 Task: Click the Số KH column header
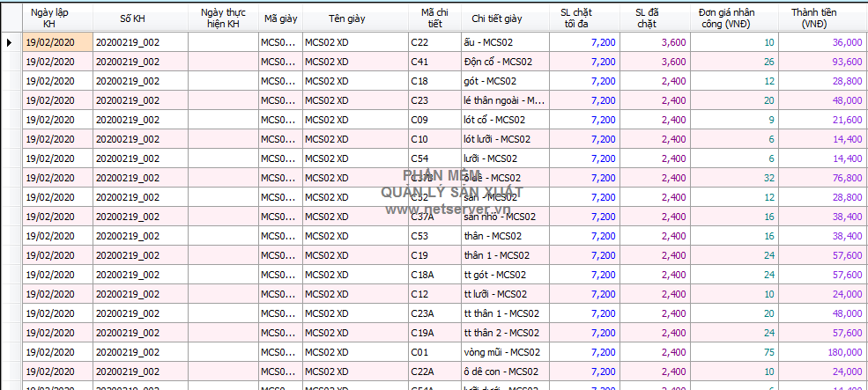(x=139, y=18)
